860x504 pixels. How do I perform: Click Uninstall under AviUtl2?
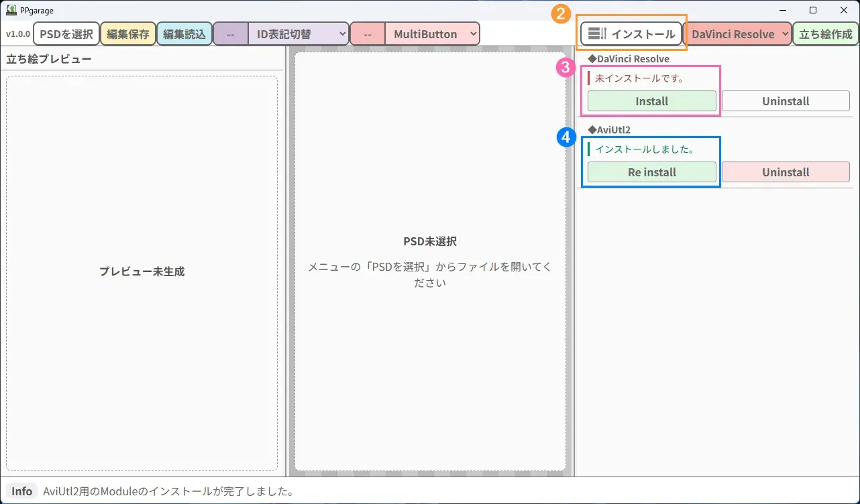pyautogui.click(x=786, y=172)
